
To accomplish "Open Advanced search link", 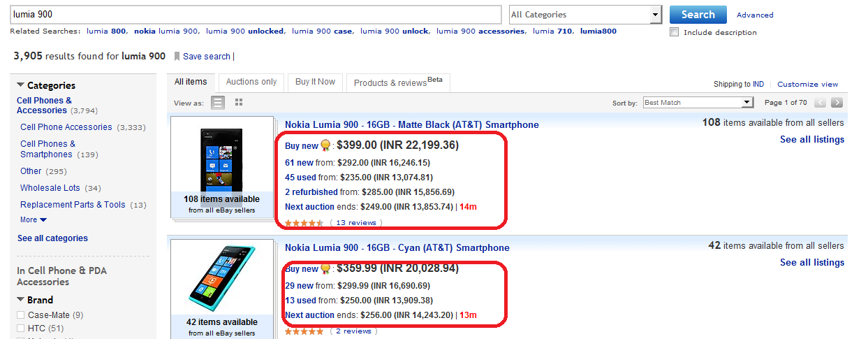I will click(x=755, y=15).
